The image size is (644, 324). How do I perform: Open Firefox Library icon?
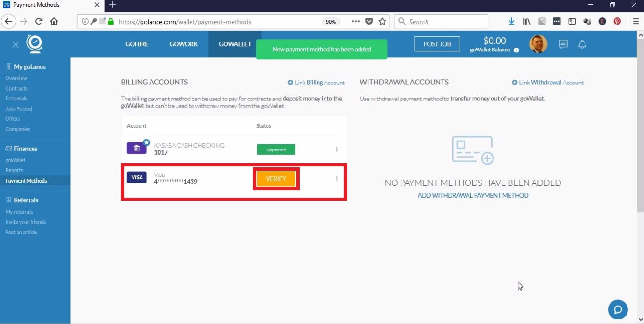coord(527,21)
